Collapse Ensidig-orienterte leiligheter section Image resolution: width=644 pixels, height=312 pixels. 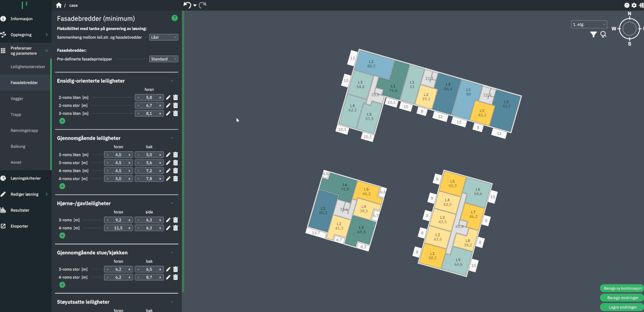(172, 81)
